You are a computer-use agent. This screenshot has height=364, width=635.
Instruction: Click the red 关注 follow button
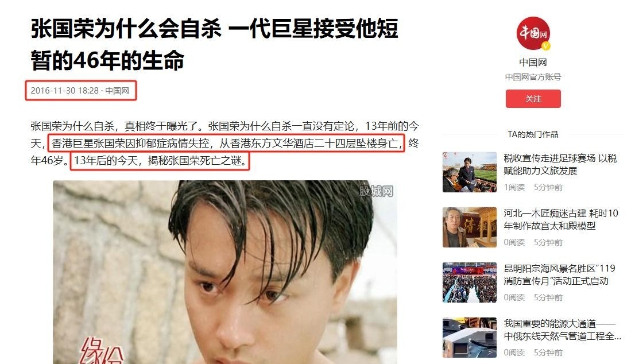point(533,99)
